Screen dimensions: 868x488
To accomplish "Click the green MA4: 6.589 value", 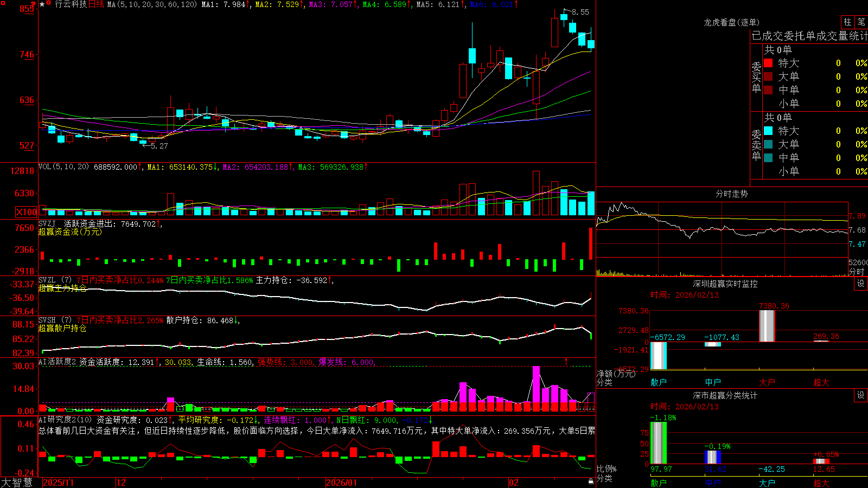I will point(387,4).
